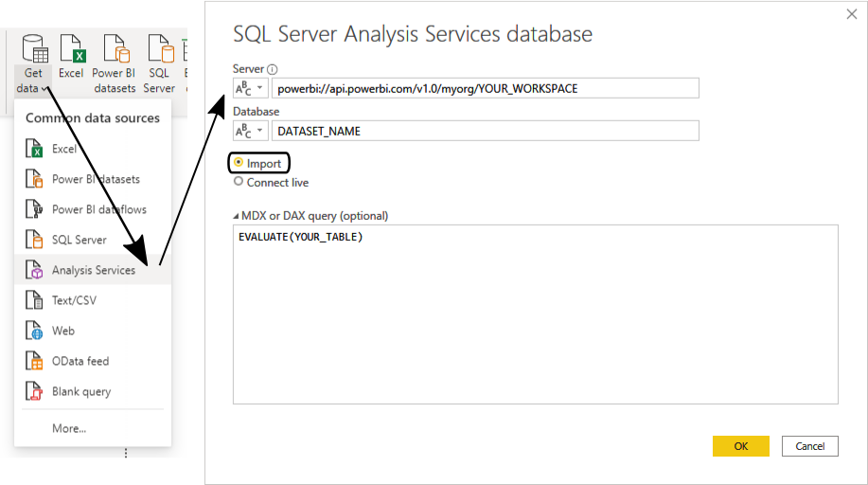This screenshot has height=485, width=868.
Task: Click the Power BI datasets ribbon icon
Action: pyautogui.click(x=116, y=48)
